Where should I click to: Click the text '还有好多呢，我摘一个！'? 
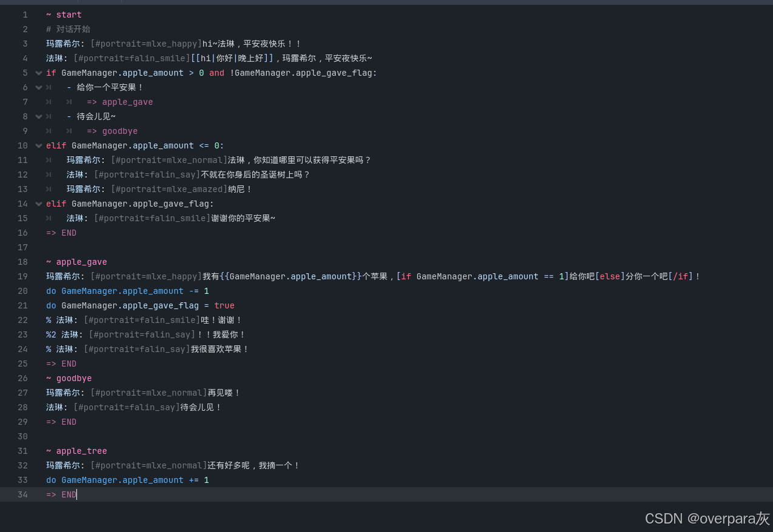point(254,465)
